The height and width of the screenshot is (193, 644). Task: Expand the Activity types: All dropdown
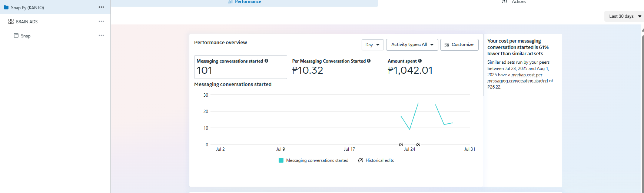pos(412,45)
